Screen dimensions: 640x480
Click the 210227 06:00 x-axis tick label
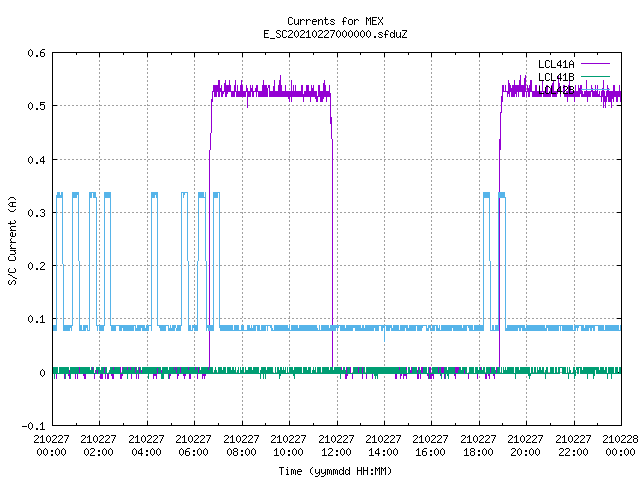click(193, 446)
